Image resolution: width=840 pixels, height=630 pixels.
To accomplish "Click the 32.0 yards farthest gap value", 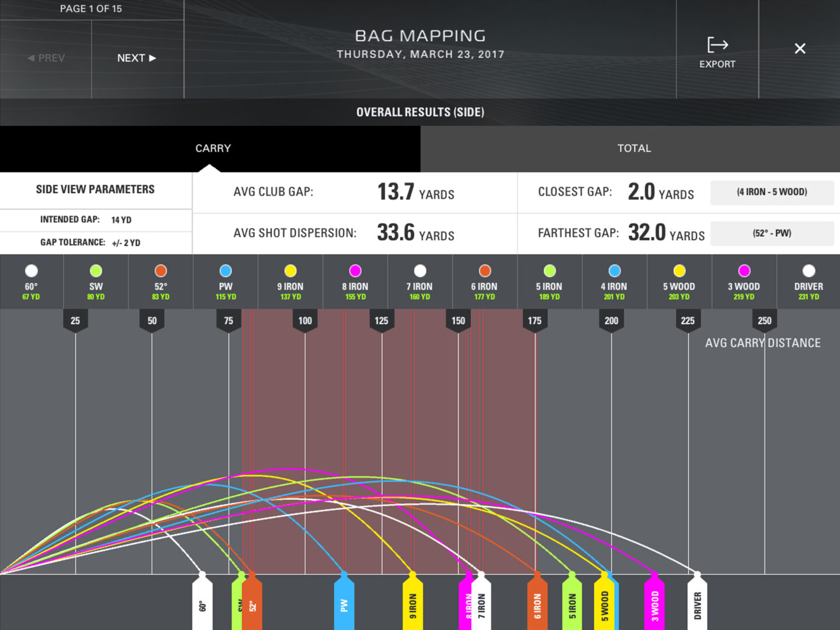I will click(666, 233).
